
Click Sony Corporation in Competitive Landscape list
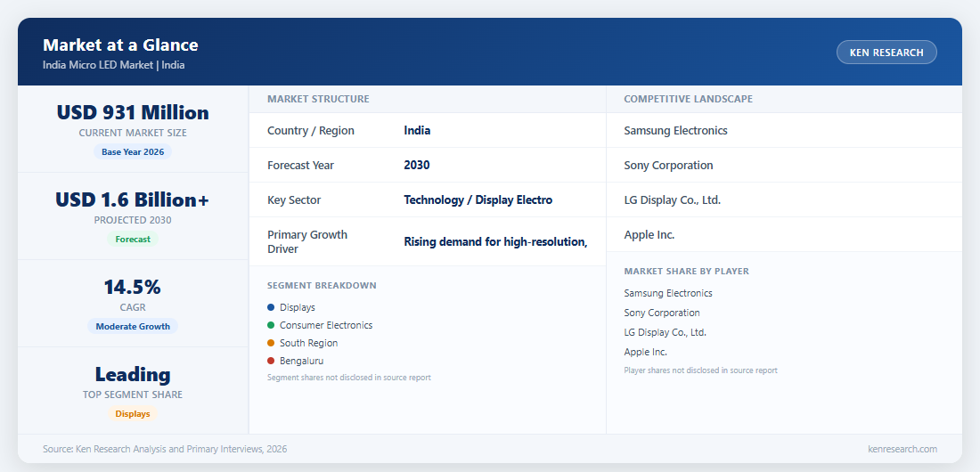coord(668,166)
